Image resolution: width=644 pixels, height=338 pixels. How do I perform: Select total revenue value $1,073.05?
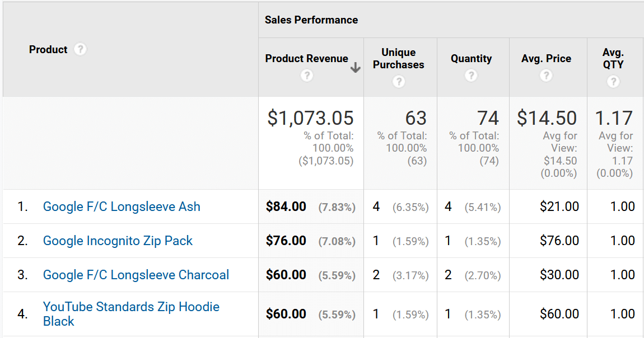pyautogui.click(x=310, y=118)
